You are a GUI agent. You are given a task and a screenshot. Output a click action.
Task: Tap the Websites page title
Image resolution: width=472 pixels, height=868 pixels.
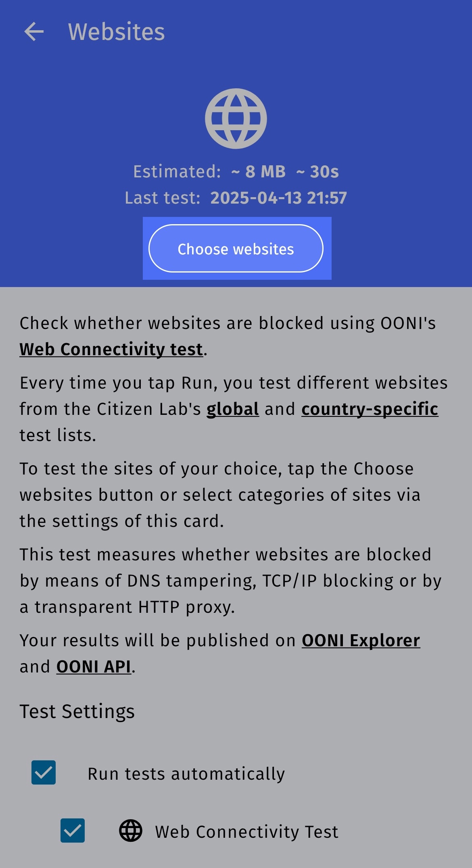coord(116,32)
